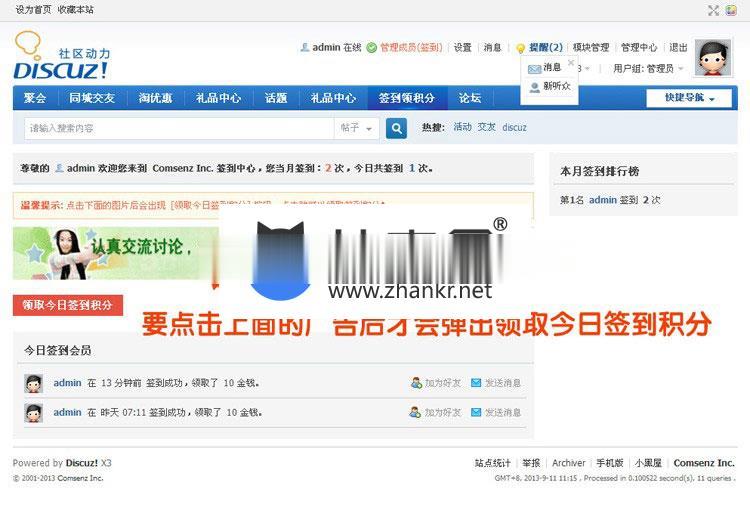750x523 pixels.
Task: Click the blue search magnifier button
Action: (x=396, y=128)
